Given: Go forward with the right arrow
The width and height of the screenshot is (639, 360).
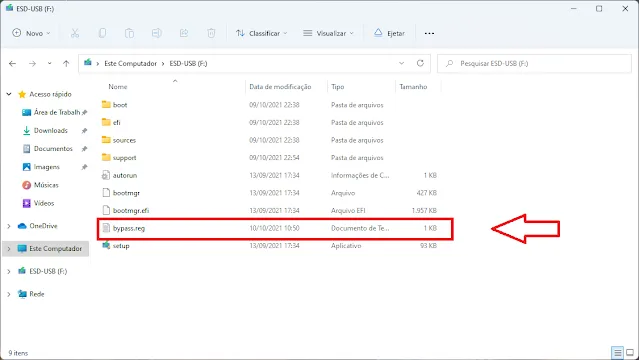Looking at the screenshot, I should (x=32, y=64).
